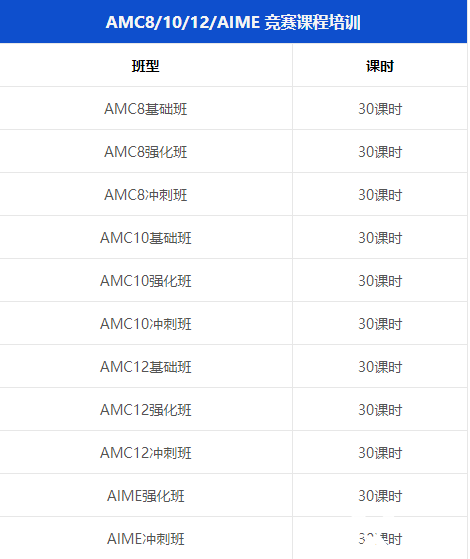470x559 pixels.
Task: Click the AMC8冲刺班 cell
Action: click(x=145, y=195)
